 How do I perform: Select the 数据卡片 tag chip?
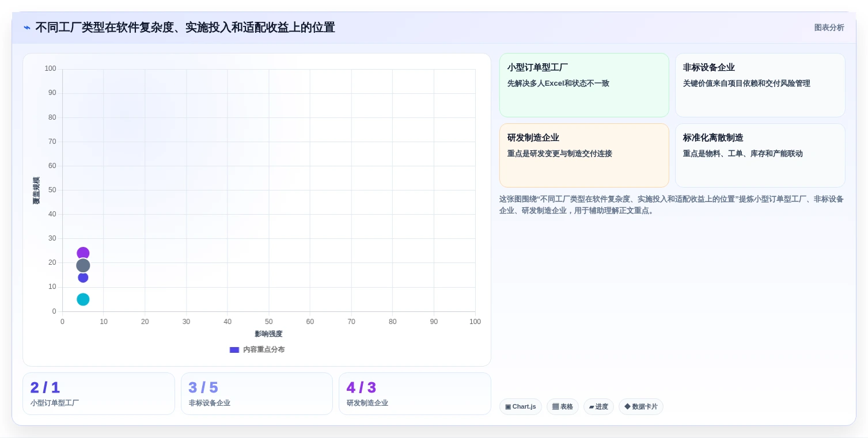640,407
